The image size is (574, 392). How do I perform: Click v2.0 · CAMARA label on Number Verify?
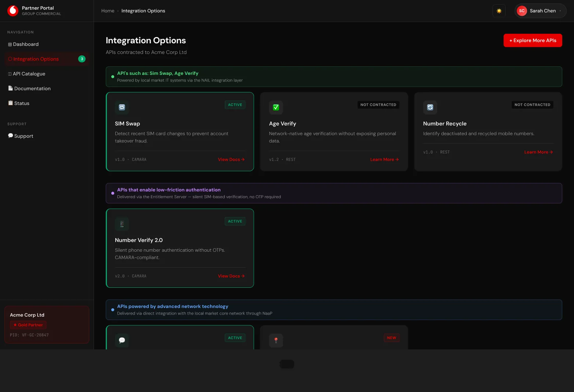tap(131, 276)
